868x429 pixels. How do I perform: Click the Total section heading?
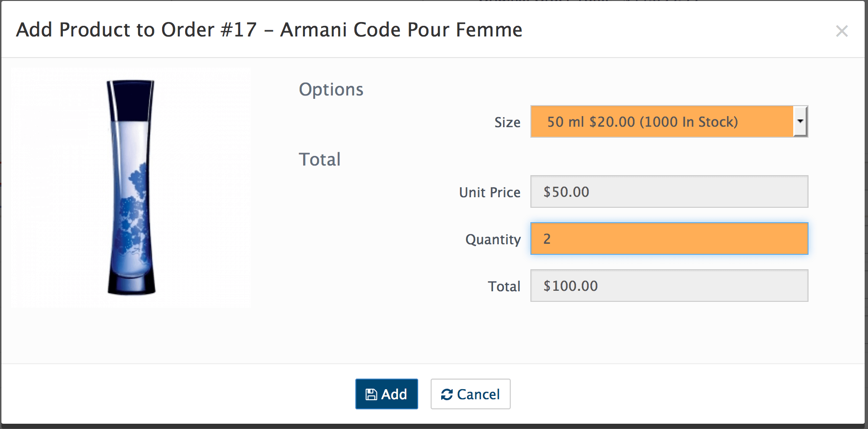319,159
